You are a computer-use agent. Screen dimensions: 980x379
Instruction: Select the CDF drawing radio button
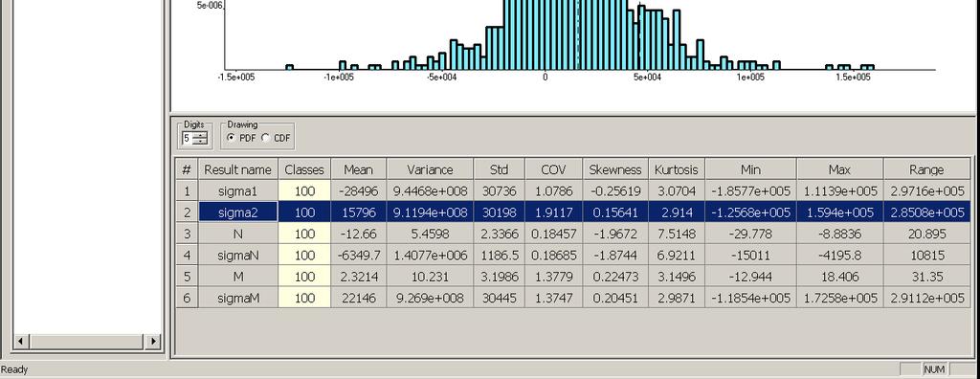pos(266,138)
